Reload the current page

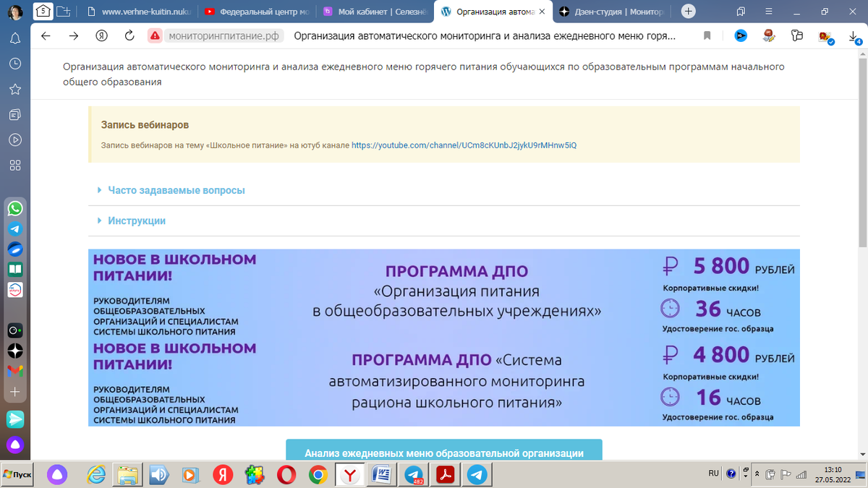(129, 34)
